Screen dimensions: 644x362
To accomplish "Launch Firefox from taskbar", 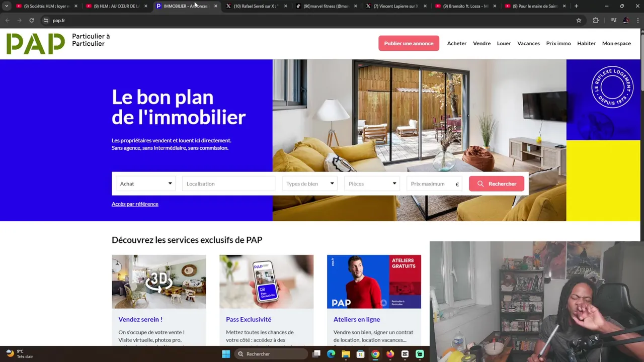I will 390,354.
